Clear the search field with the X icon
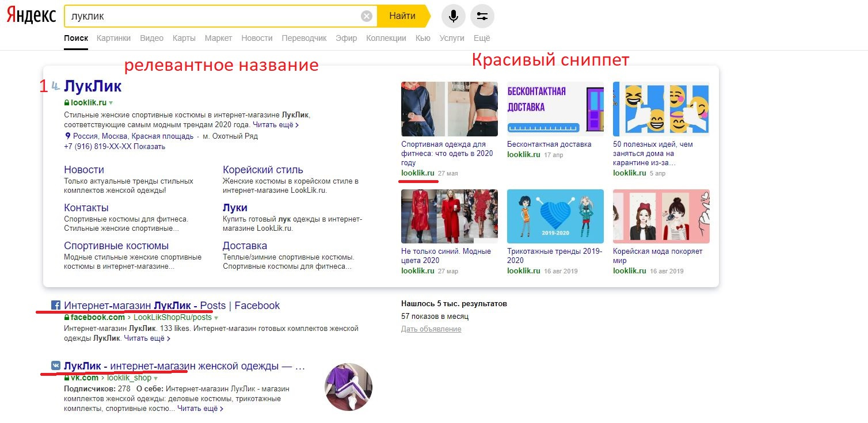Viewport: 868px width, 423px height. [x=367, y=16]
